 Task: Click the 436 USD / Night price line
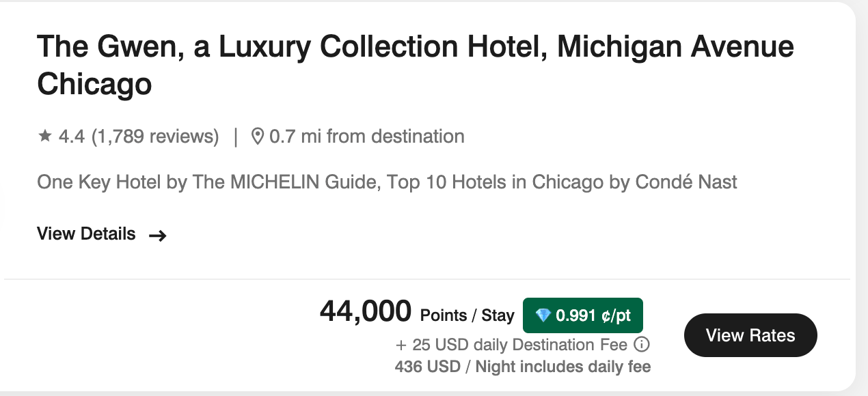tap(522, 367)
